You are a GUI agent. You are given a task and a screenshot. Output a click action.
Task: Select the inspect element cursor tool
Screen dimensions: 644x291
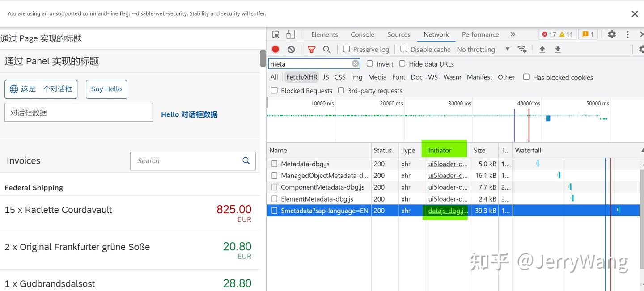(275, 34)
